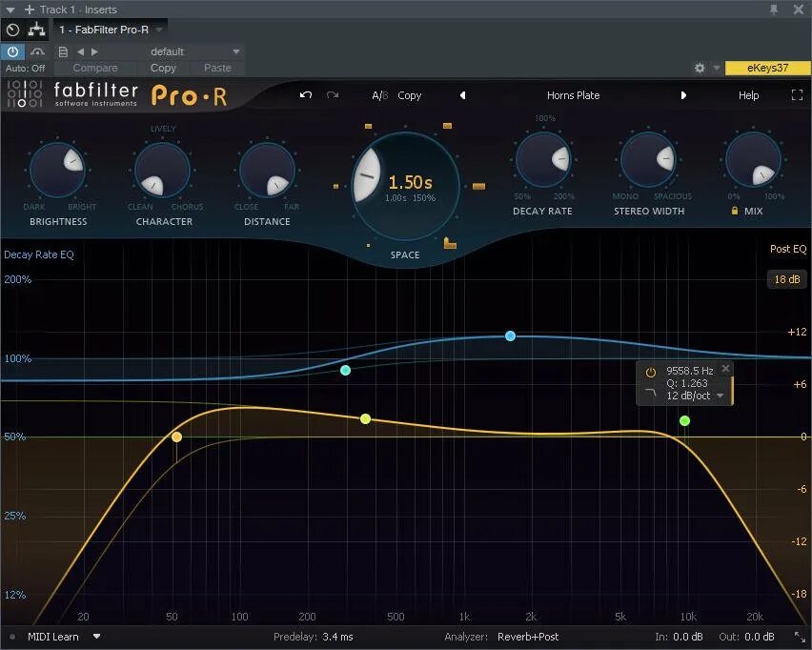This screenshot has height=650, width=812.
Task: Open the default preset dropdown
Action: (x=236, y=51)
